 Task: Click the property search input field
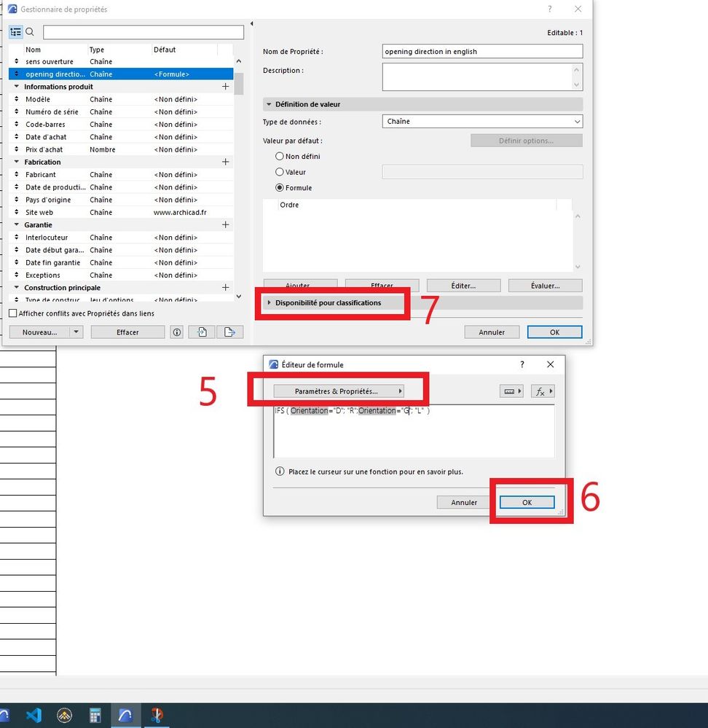pyautogui.click(x=143, y=32)
